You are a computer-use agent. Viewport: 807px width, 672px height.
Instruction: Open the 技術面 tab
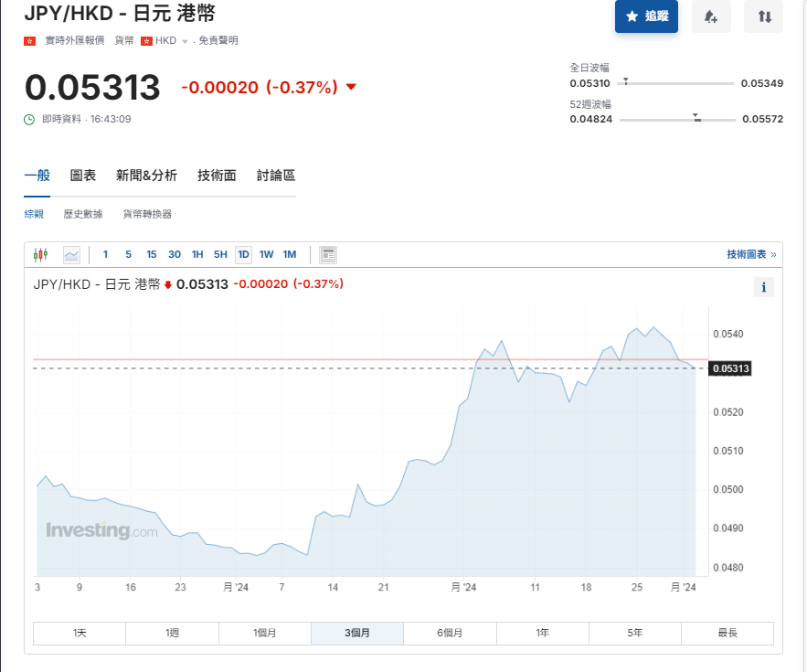(217, 176)
